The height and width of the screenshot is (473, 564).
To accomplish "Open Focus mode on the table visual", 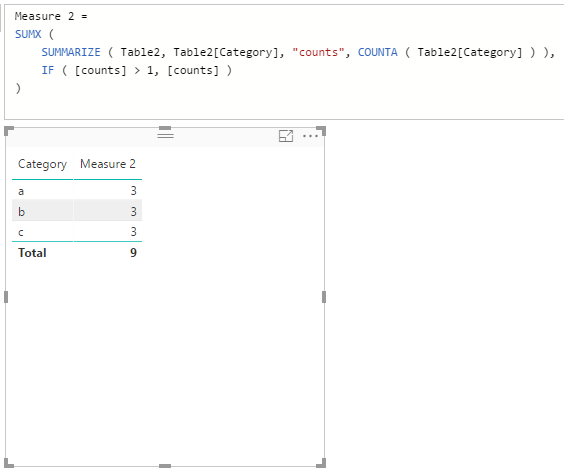I will (286, 136).
